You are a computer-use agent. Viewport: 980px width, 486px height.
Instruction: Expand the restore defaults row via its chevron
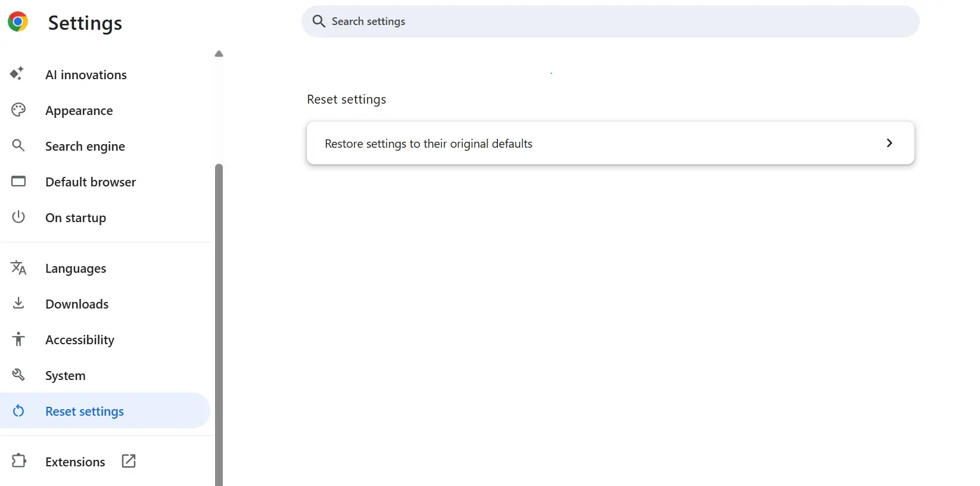pyautogui.click(x=889, y=143)
